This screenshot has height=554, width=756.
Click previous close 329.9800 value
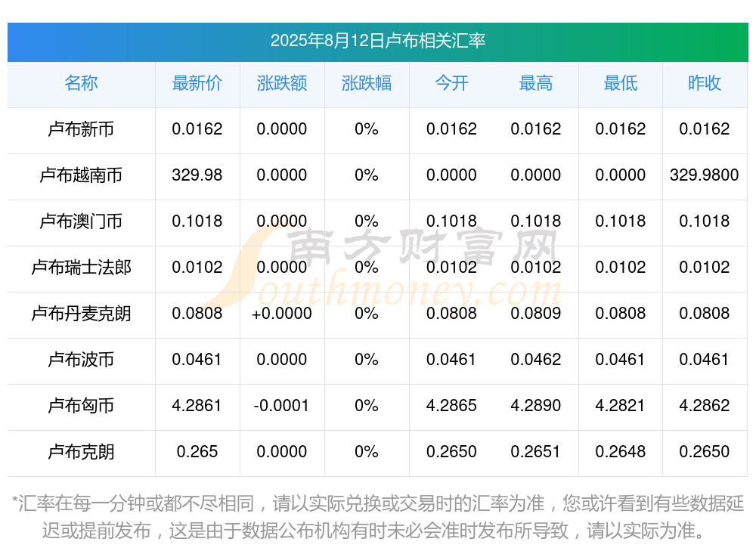coord(705,175)
